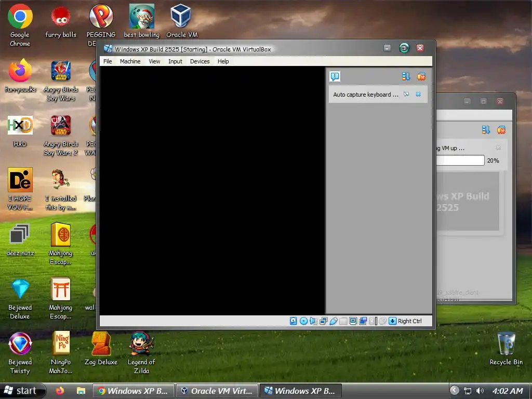Expand hidden system tray icons
This screenshot has width=532, height=399.
click(455, 391)
